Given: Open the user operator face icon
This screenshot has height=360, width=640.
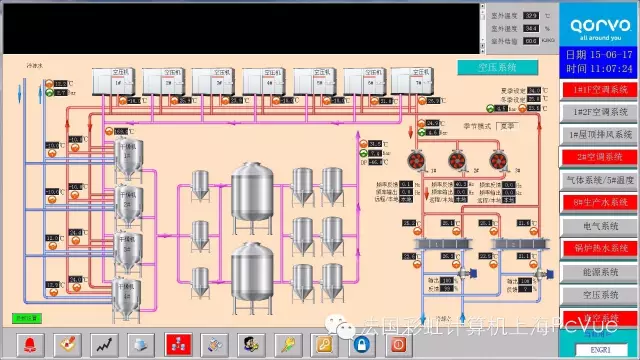Looking at the screenshot, I should pos(251,345).
